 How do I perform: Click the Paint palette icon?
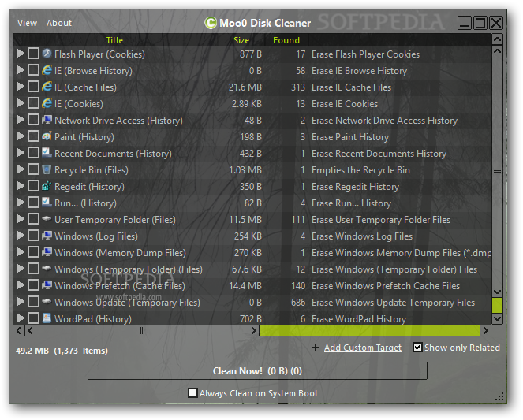pos(47,136)
